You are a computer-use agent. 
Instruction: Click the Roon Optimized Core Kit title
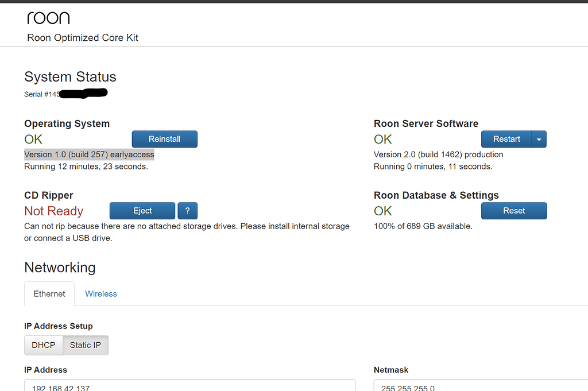pyautogui.click(x=82, y=37)
